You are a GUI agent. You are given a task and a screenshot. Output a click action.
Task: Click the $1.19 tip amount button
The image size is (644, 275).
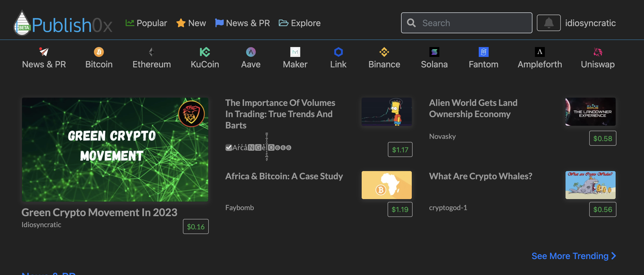pos(400,210)
